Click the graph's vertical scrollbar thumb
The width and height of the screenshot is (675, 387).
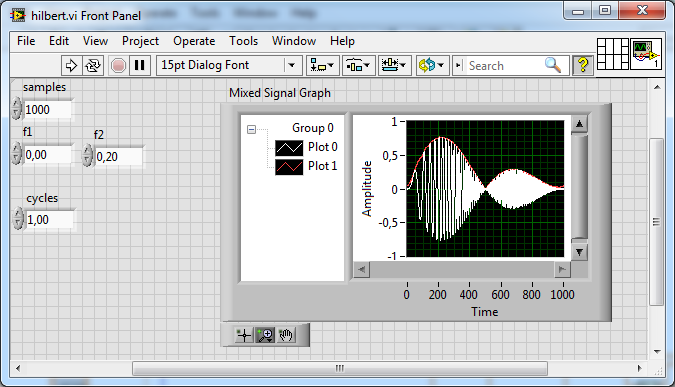(579, 187)
